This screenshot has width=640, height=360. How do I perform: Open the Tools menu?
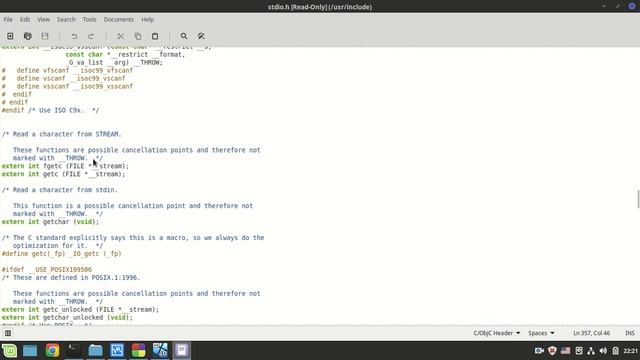click(x=89, y=20)
